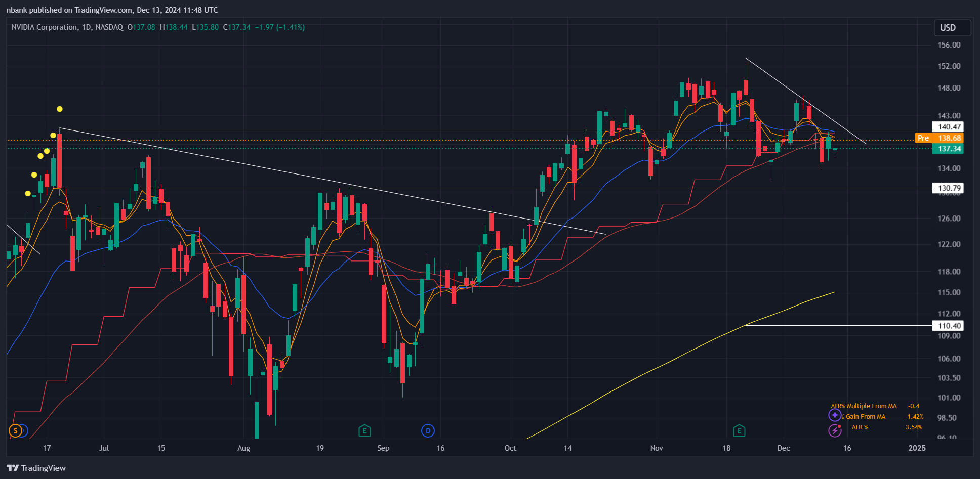The height and width of the screenshot is (479, 980).
Task: Click the low value L135.80
Action: coord(206,27)
